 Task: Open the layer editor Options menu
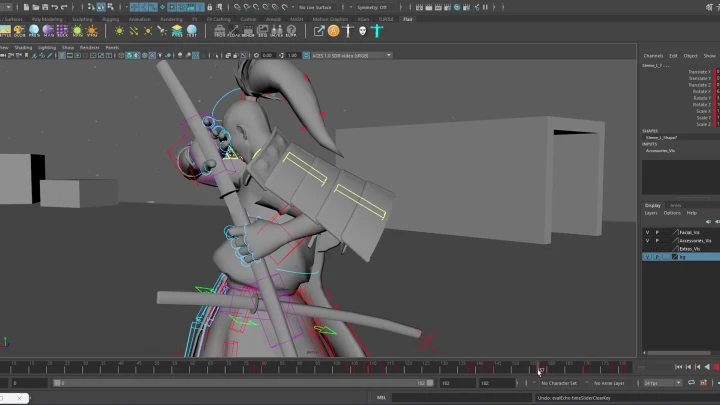pos(672,213)
